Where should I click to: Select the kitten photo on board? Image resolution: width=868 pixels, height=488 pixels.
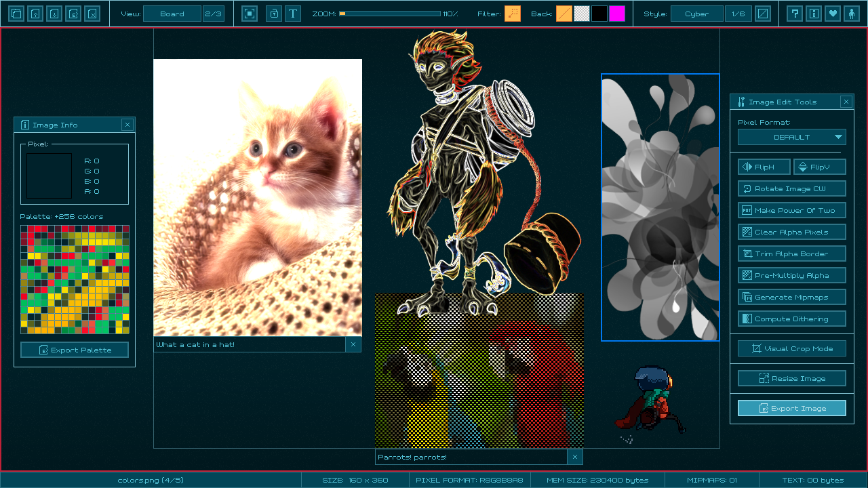click(258, 197)
